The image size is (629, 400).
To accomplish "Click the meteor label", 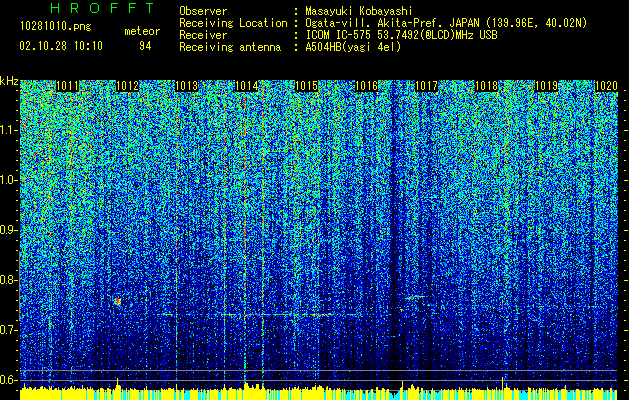I will (x=142, y=31).
